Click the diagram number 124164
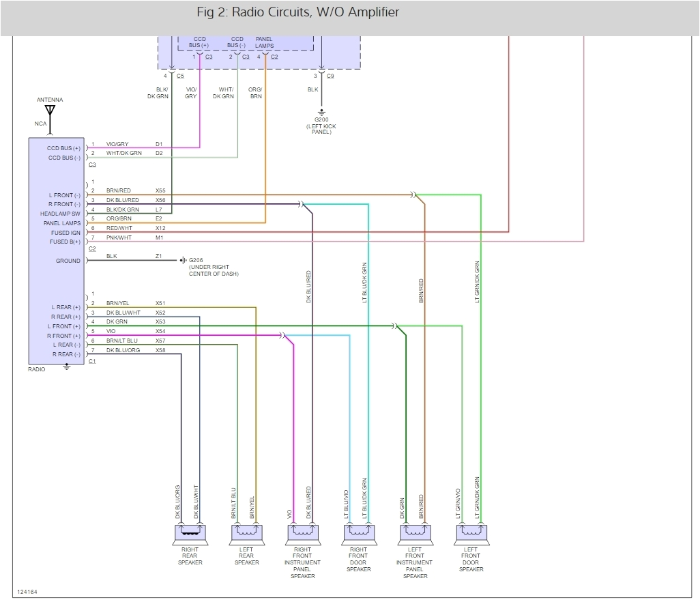The image size is (700, 602). 27,592
